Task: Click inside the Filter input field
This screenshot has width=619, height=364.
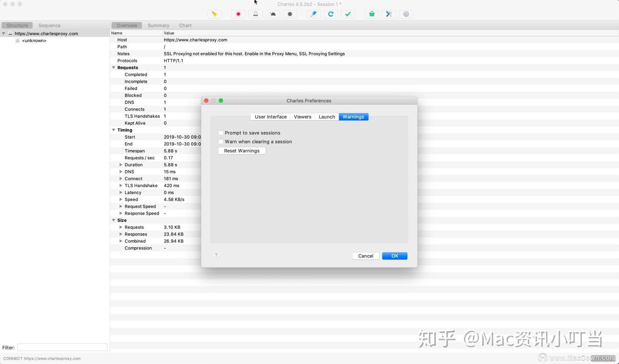Action: 62,347
